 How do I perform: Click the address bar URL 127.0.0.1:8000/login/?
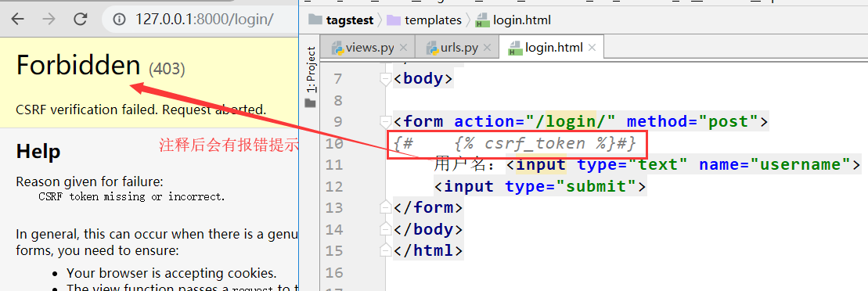pyautogui.click(x=204, y=20)
